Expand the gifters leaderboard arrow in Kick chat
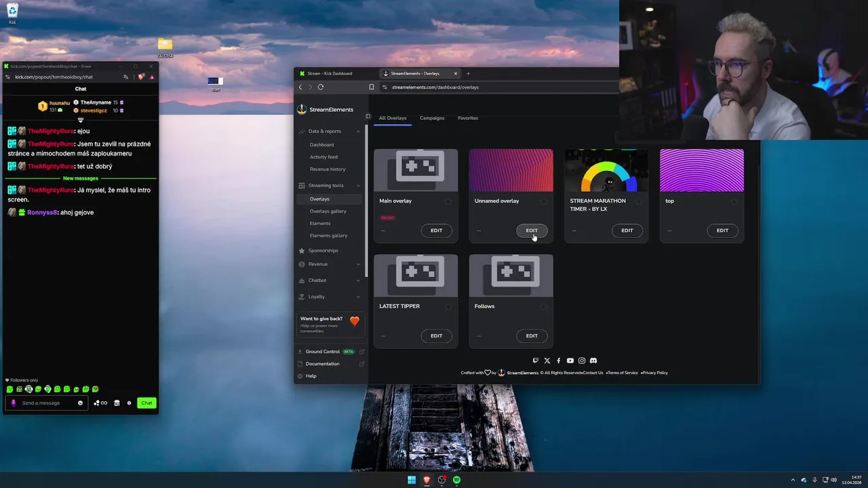The width and height of the screenshot is (868, 488). (80, 120)
